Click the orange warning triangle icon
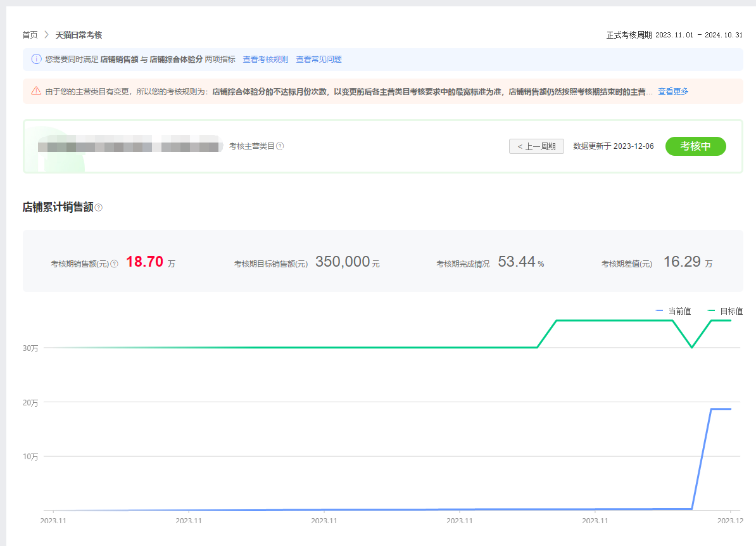The image size is (756, 546). coord(36,91)
